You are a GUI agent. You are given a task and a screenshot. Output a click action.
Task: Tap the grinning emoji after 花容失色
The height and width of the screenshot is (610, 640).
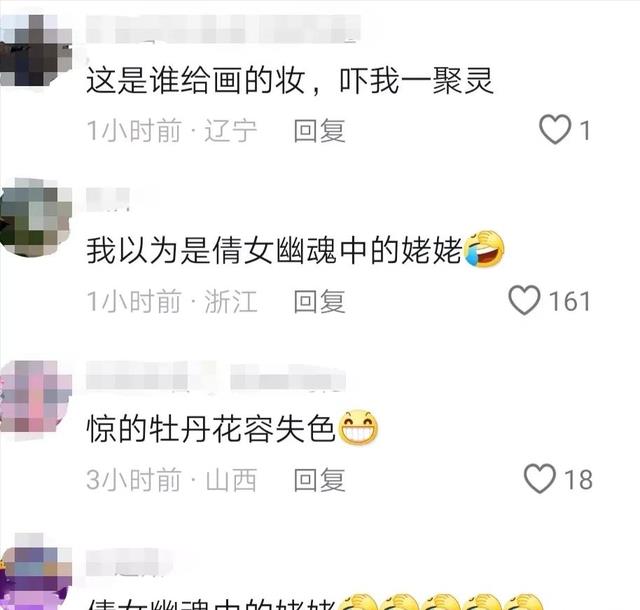[358, 427]
